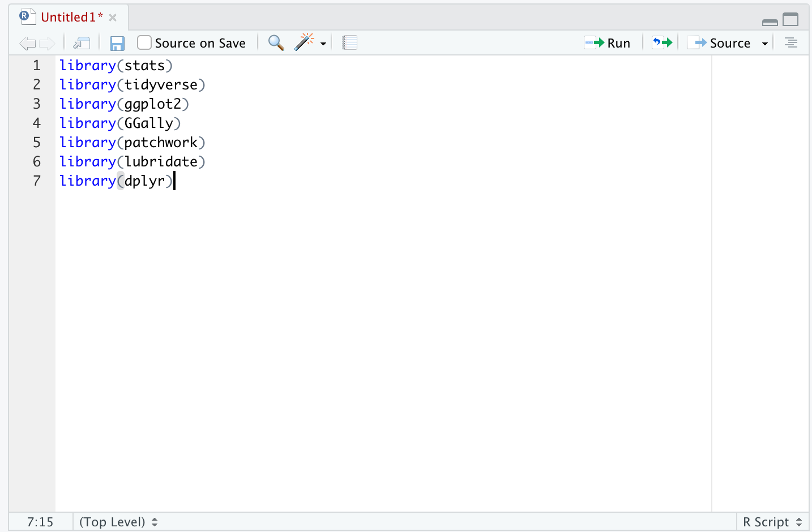This screenshot has height=532, width=812.
Task: Run the current line with the Run button
Action: point(608,43)
